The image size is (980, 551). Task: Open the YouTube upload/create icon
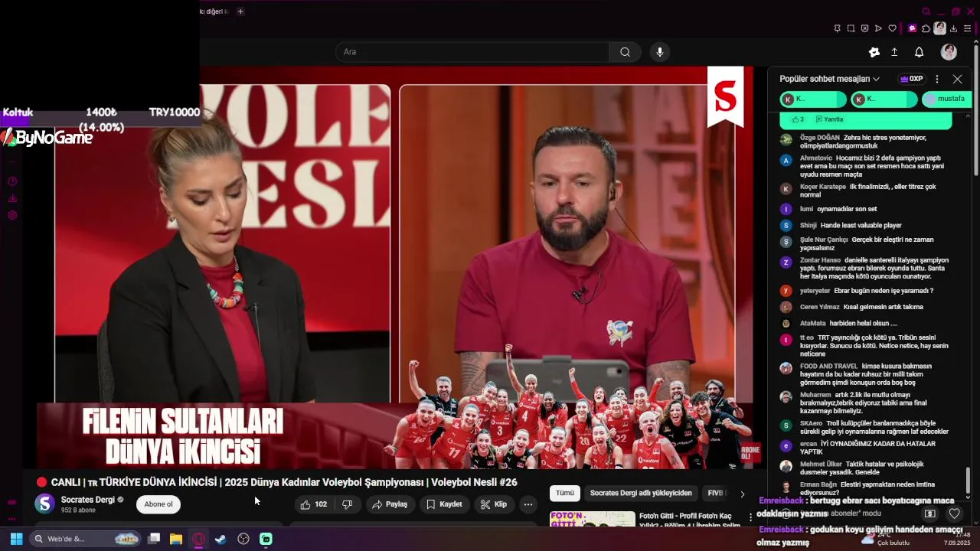click(x=894, y=52)
